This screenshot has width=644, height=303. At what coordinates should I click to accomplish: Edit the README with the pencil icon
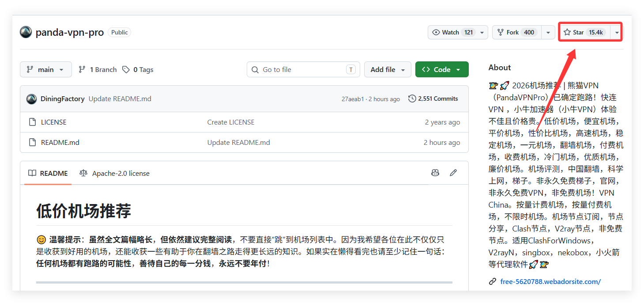(453, 173)
